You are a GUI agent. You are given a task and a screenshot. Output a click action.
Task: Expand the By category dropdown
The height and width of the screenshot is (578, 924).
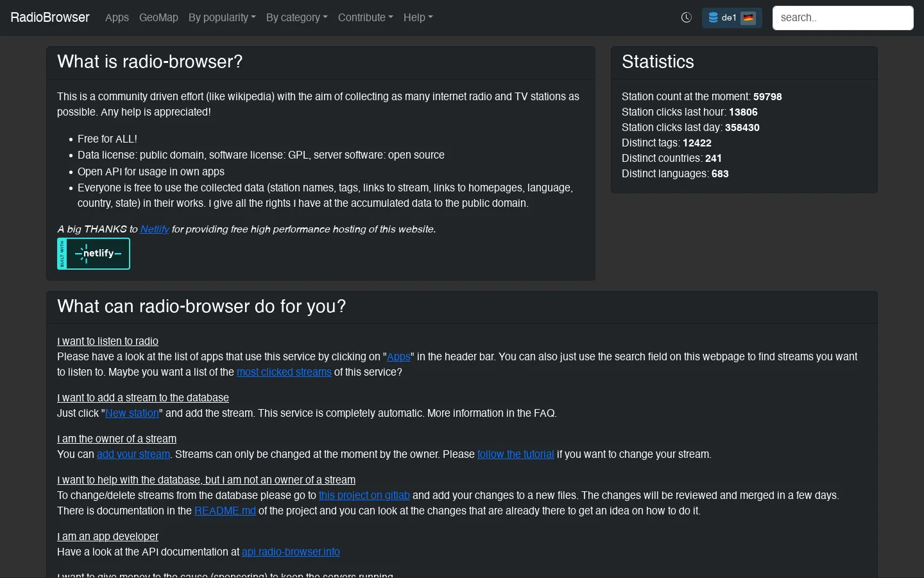tap(297, 18)
